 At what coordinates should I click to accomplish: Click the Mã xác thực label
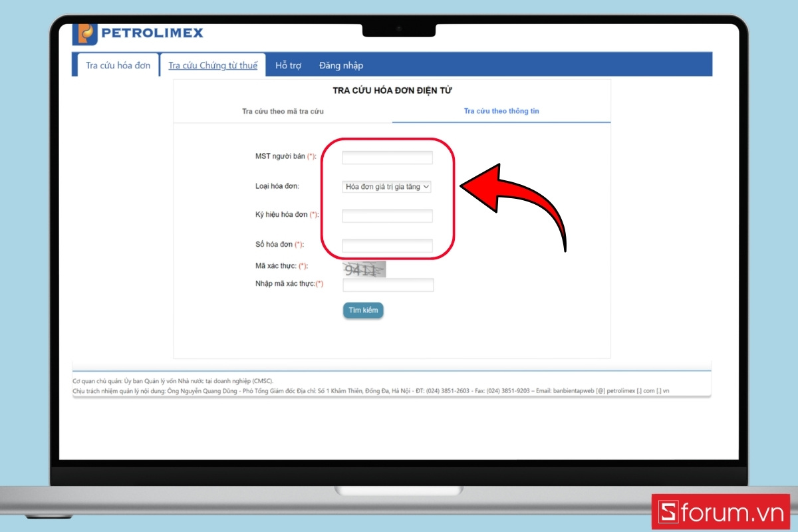pos(281,266)
